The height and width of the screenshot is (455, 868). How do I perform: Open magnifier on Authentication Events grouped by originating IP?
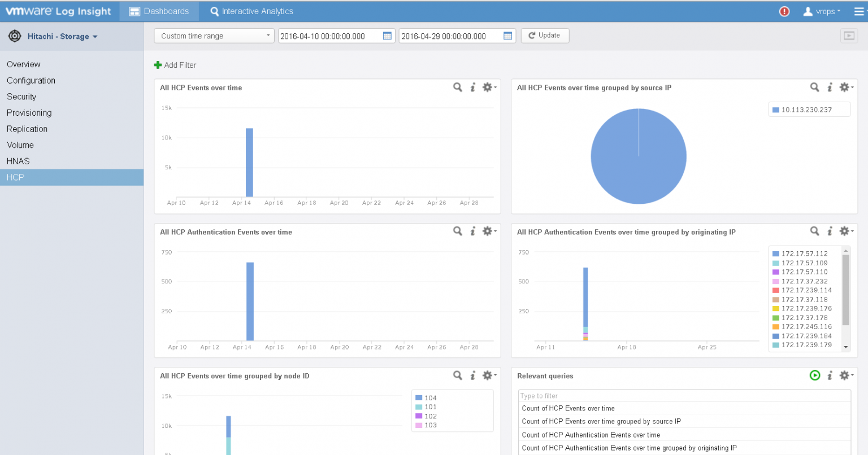click(815, 231)
